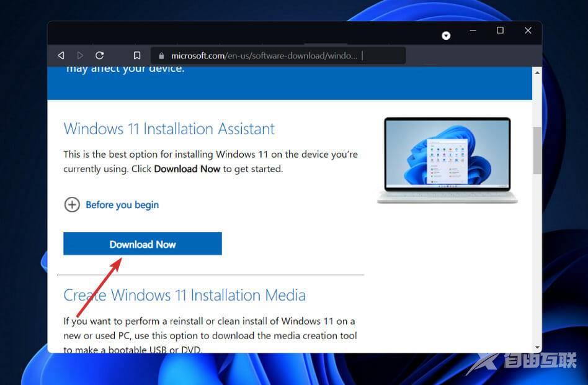The width and height of the screenshot is (588, 385).
Task: Open the Create Windows 11 Installation Media section
Action: click(184, 295)
